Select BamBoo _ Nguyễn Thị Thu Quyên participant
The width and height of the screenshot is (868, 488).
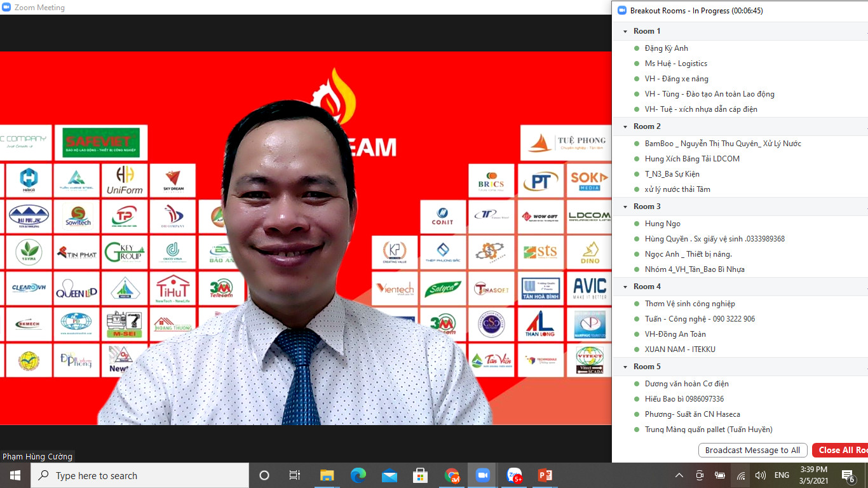click(723, 144)
